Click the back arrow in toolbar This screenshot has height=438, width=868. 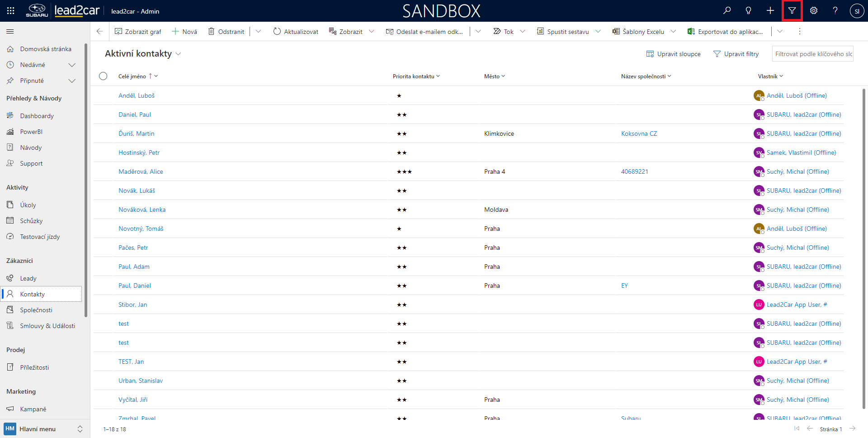click(x=99, y=32)
